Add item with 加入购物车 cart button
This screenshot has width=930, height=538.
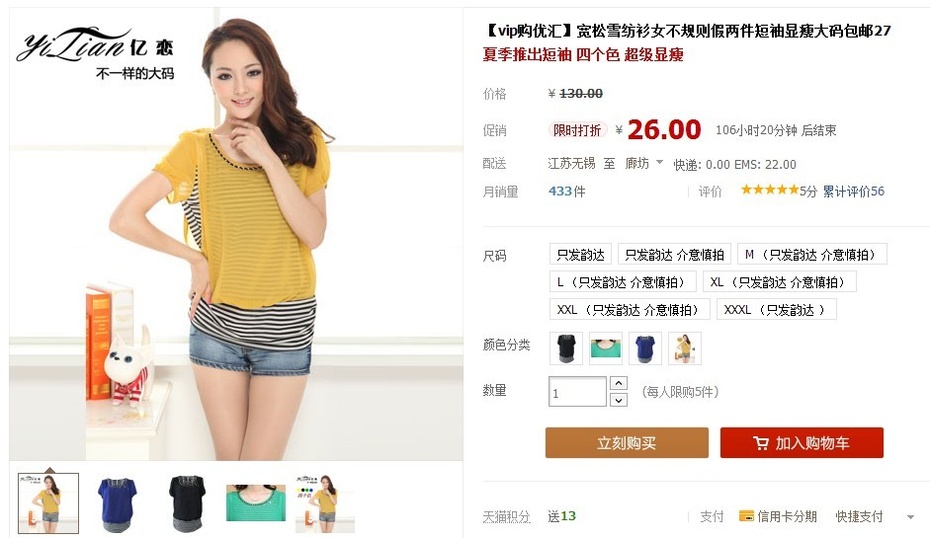(802, 443)
